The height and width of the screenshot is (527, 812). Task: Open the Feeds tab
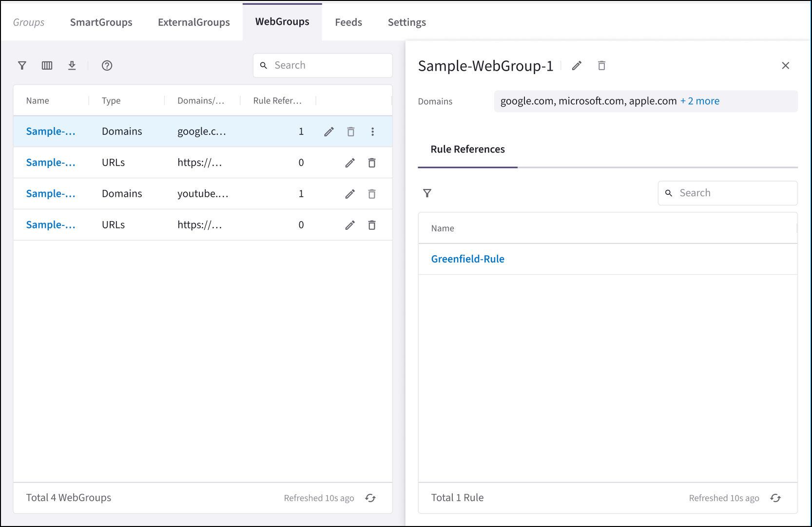[x=348, y=22]
